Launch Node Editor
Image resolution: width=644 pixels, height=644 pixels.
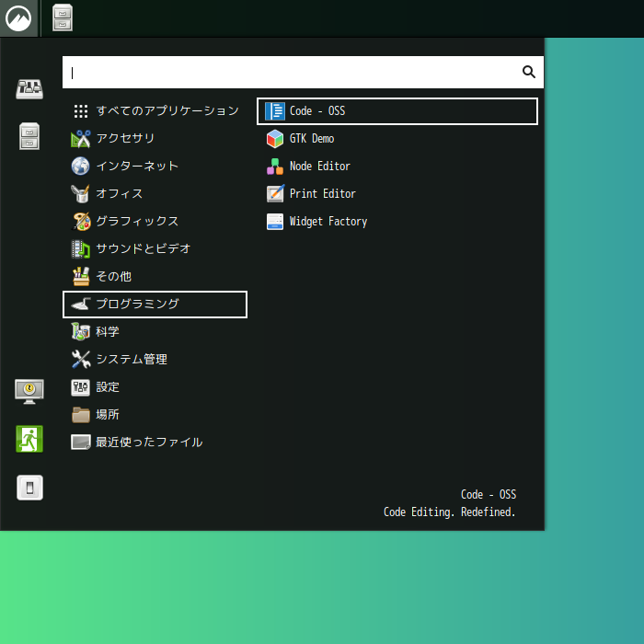point(397,167)
